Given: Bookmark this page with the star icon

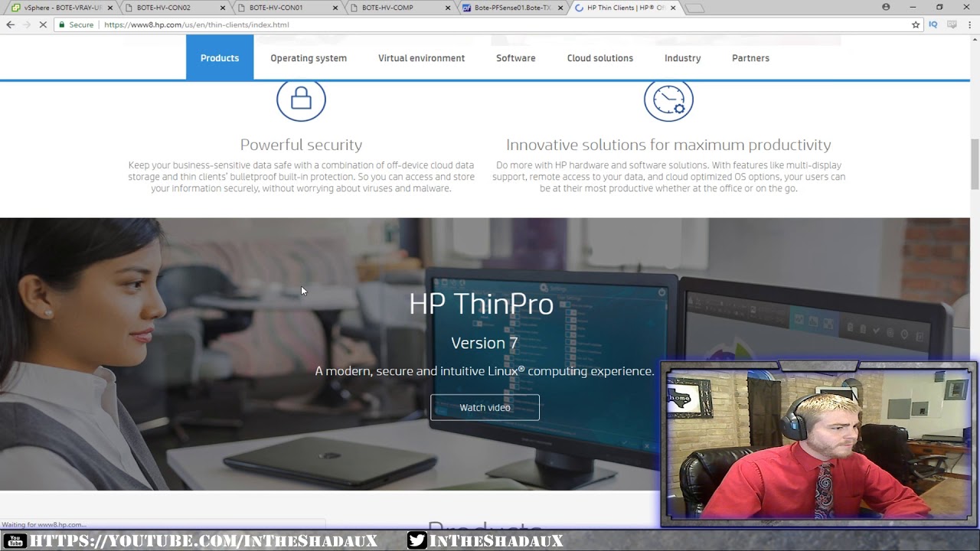Looking at the screenshot, I should 916,24.
